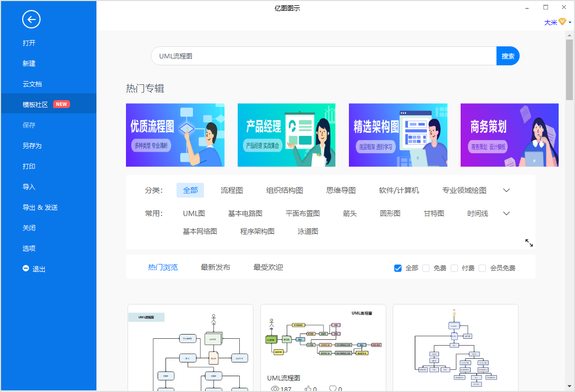Viewport: 575px width, 392px height.
Task: Filter by 组织结构图 category
Action: 285,190
